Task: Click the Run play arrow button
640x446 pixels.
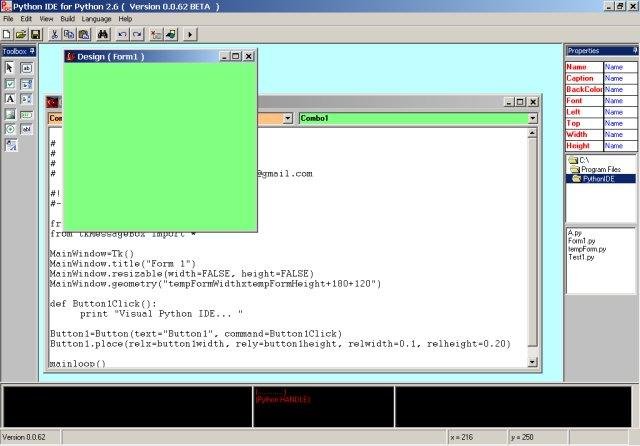Action: 190,34
